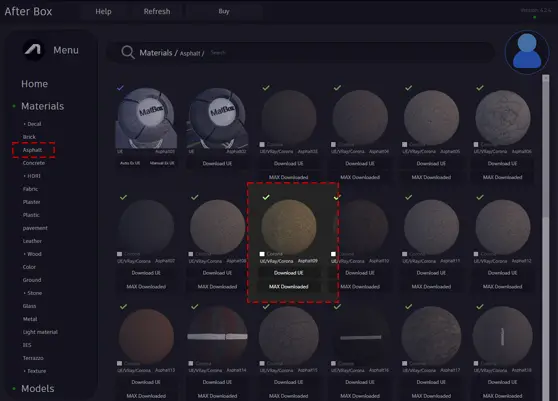Click the After Box logo beside Menu
Viewport: 558px width, 401px height.
33,50
